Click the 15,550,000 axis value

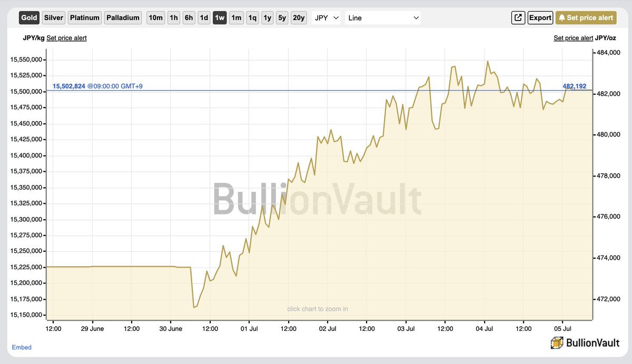click(26, 60)
